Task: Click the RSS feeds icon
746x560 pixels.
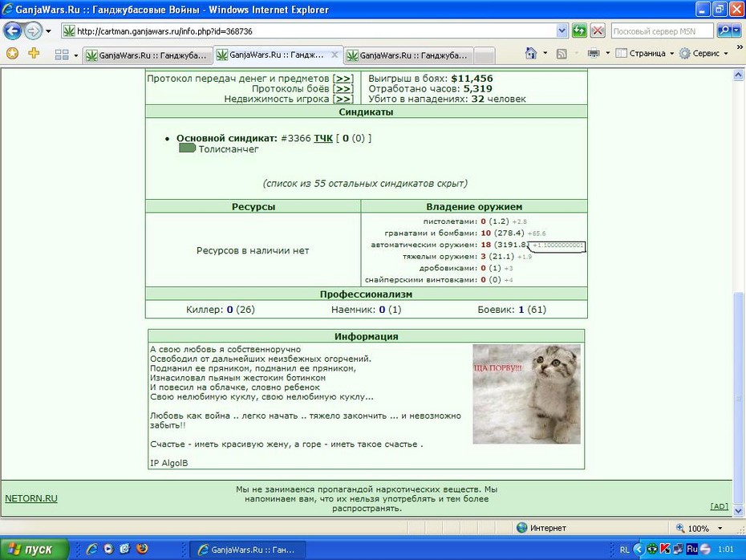Action: (x=562, y=54)
